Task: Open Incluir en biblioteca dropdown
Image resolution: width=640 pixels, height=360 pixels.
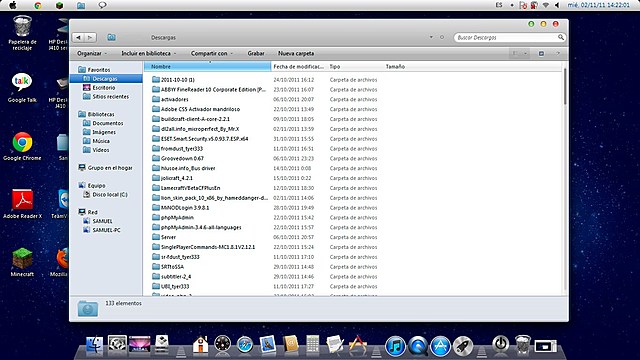Action: click(x=149, y=53)
